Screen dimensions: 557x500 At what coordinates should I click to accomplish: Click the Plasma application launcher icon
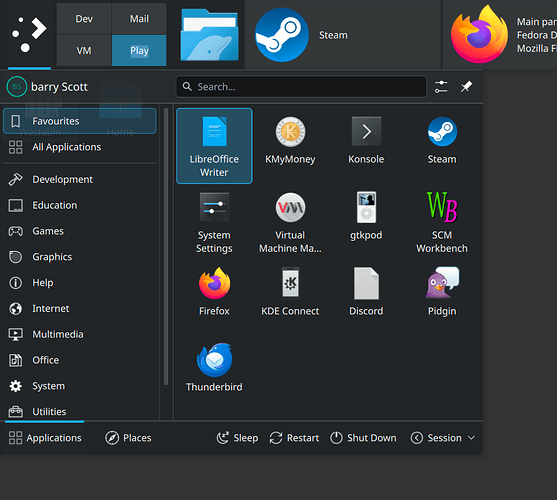(x=29, y=34)
